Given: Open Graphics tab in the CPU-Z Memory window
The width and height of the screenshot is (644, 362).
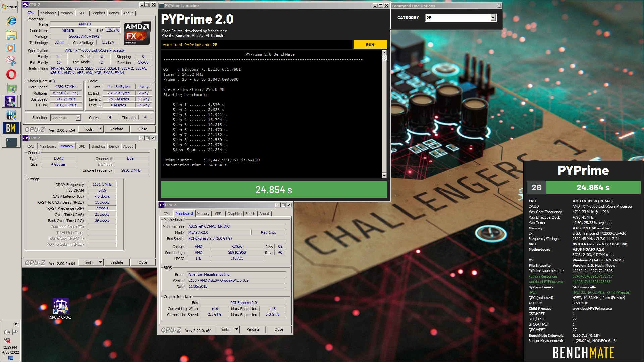Looking at the screenshot, I should 98,146.
